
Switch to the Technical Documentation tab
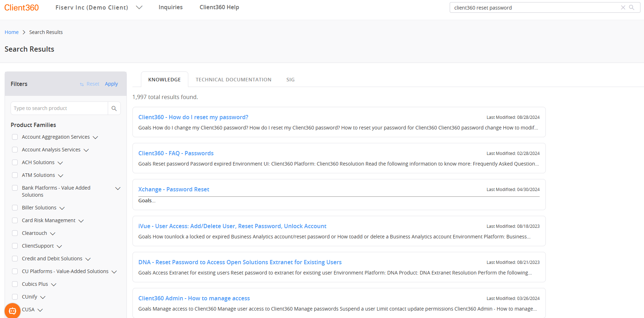click(x=234, y=80)
